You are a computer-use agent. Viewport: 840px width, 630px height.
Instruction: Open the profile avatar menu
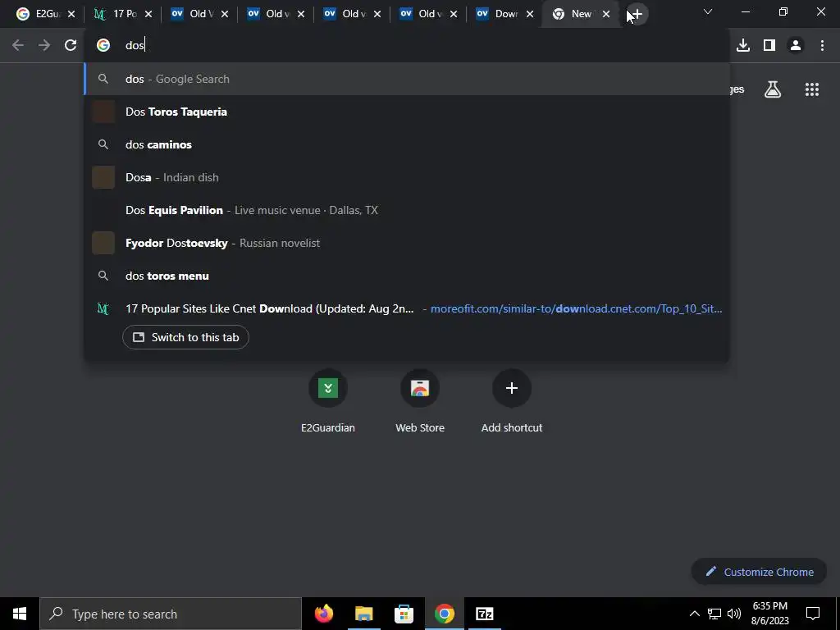point(796,45)
